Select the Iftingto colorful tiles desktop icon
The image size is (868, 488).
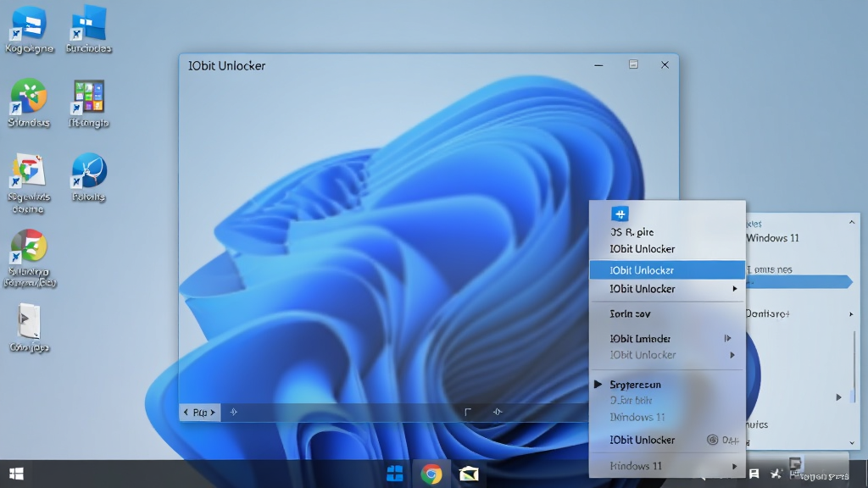[x=88, y=103]
